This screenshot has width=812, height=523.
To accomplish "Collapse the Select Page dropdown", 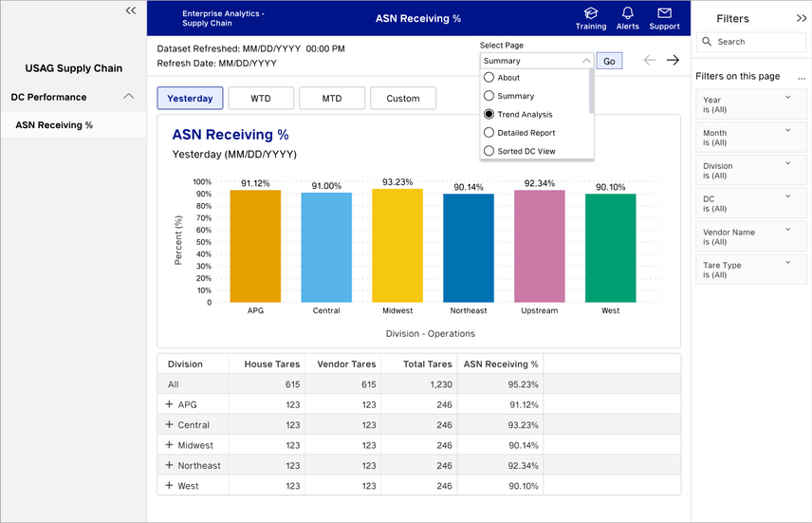I will point(585,61).
